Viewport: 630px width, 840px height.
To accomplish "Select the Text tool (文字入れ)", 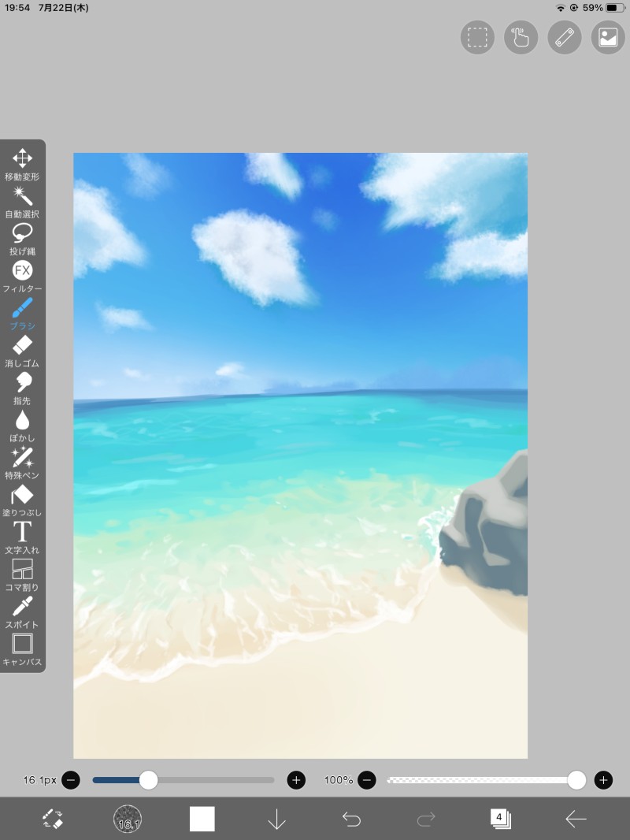I will 22,538.
